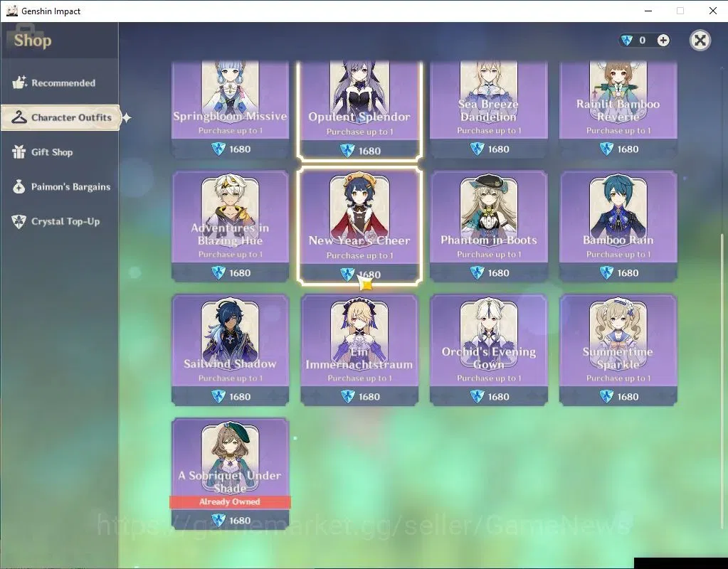Close the Genshin Impact window
Image resolution: width=728 pixels, height=569 pixels.
[x=712, y=11]
